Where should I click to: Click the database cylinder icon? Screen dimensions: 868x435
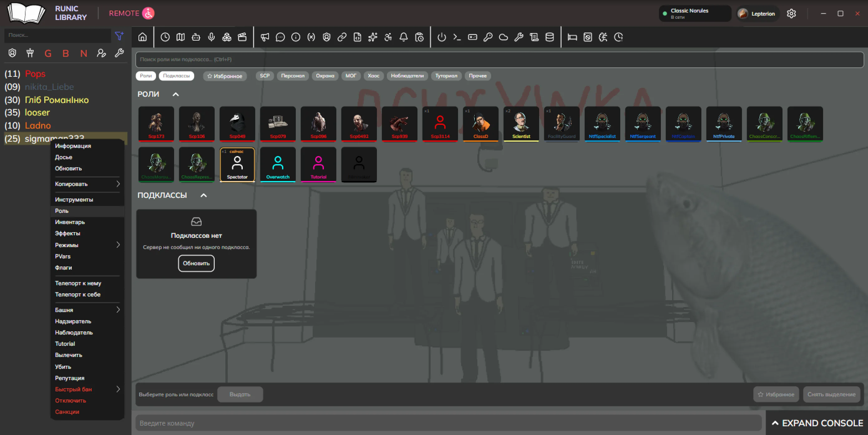[x=549, y=37]
